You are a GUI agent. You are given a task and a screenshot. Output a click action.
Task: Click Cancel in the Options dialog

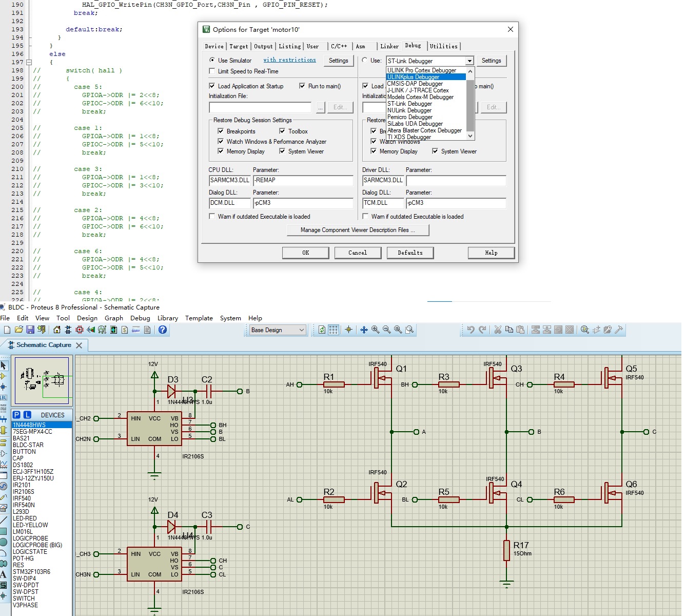point(358,253)
